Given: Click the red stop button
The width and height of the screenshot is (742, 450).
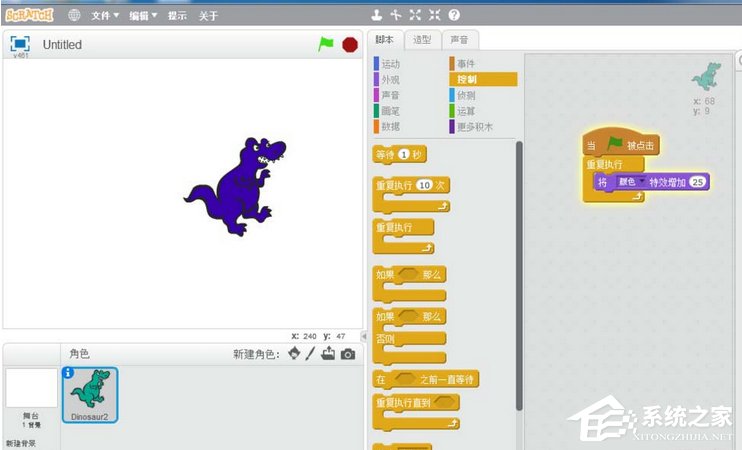Looking at the screenshot, I should (x=350, y=45).
